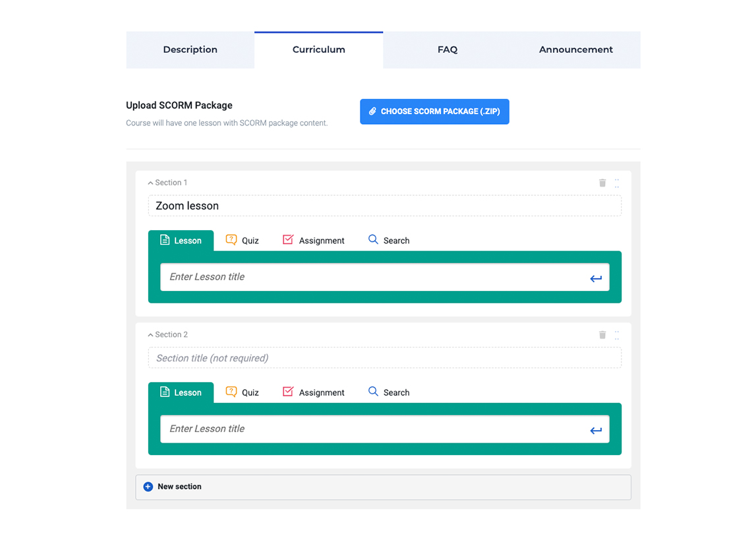This screenshot has height=537, width=756.
Task: Delete Section 2 using trash icon
Action: point(602,335)
